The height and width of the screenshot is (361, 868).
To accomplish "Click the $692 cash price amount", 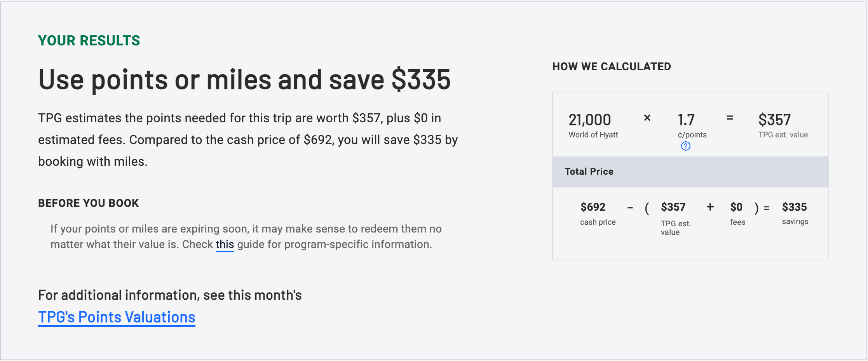I will (593, 207).
